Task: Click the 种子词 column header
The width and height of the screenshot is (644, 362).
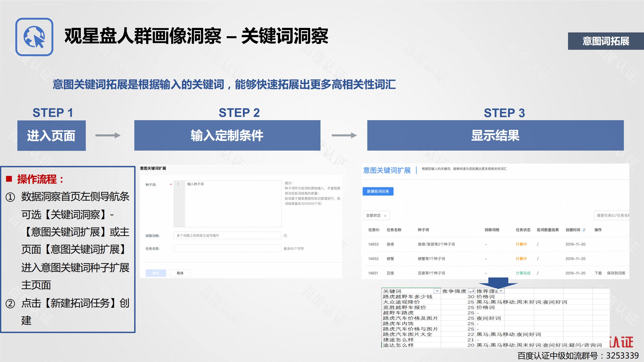Action: 423,230
